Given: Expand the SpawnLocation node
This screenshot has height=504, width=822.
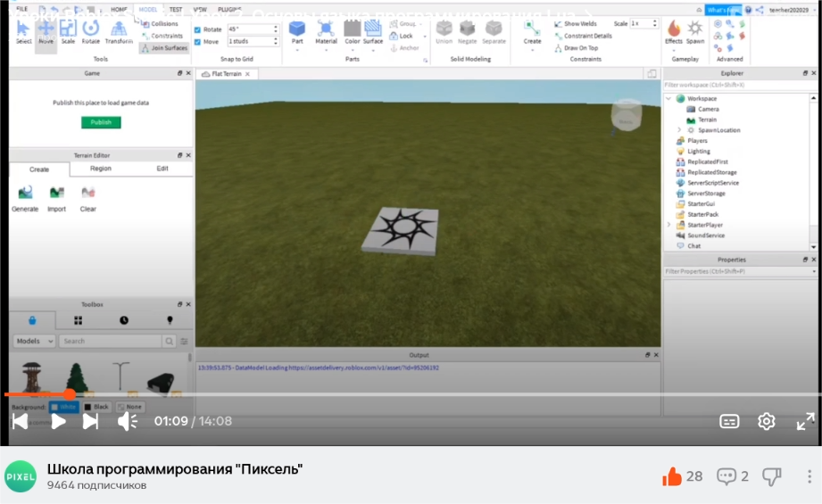Looking at the screenshot, I should point(679,130).
